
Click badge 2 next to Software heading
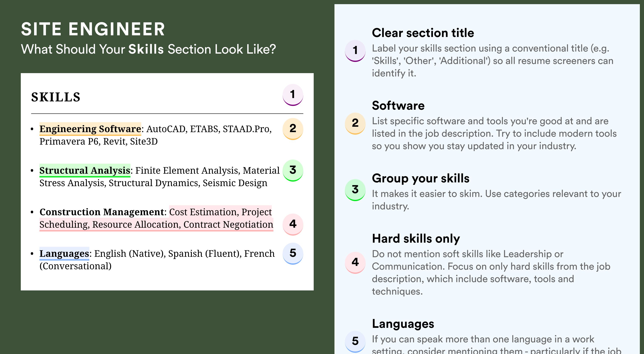tap(355, 123)
